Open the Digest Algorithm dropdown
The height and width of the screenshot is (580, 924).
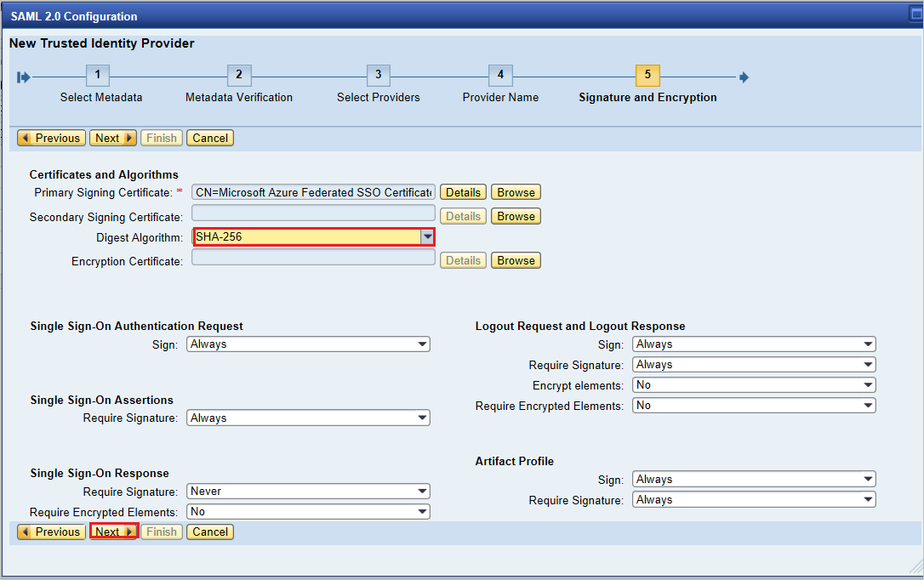[427, 236]
